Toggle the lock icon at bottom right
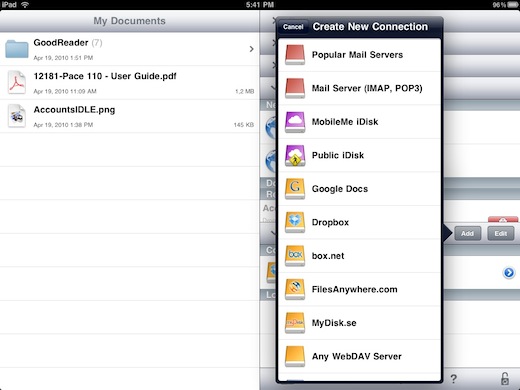Viewport: 520px width, 390px height. coord(505,379)
